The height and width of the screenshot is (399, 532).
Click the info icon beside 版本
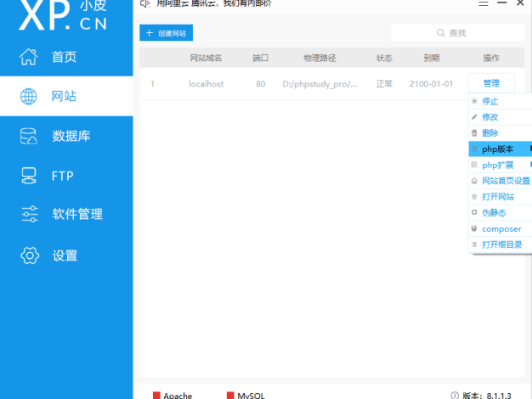tap(455, 396)
